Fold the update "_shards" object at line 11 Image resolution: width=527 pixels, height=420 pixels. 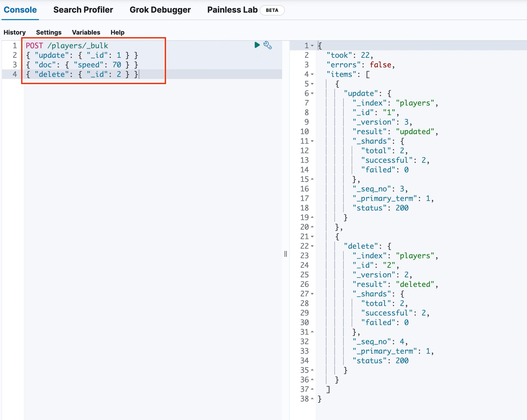pos(312,141)
